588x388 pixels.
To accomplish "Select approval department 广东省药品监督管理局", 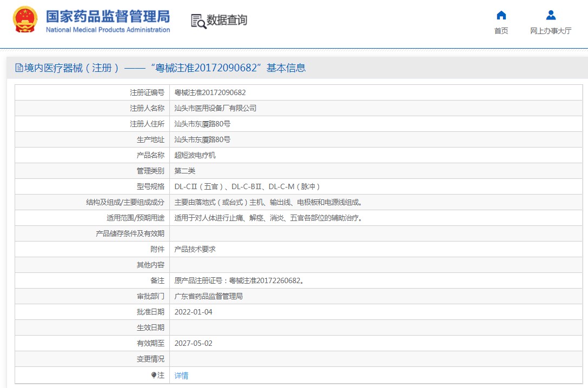I will pyautogui.click(x=208, y=296).
